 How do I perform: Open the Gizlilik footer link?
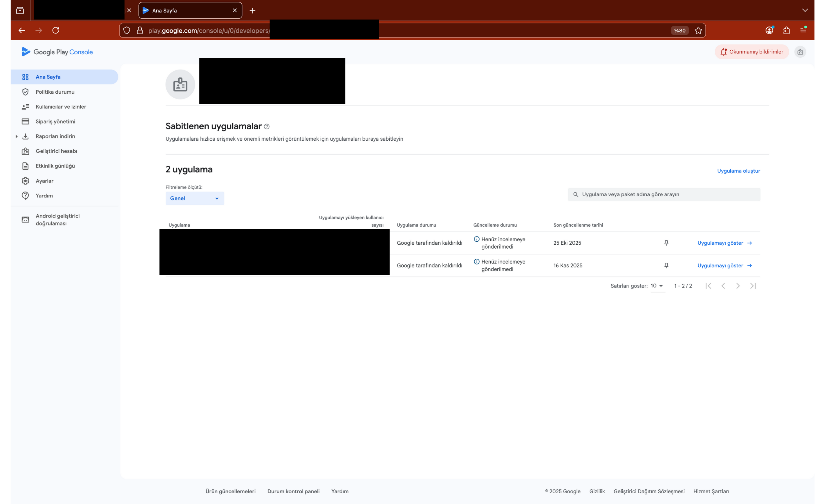coord(597,491)
